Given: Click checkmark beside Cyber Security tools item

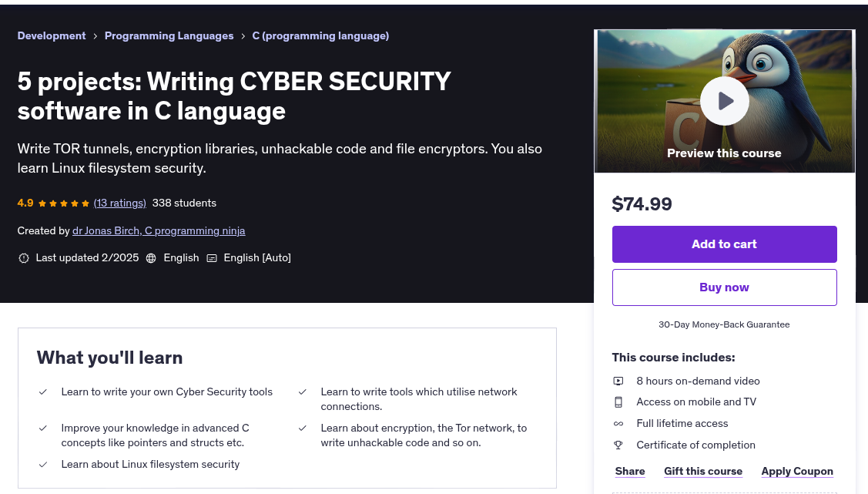Looking at the screenshot, I should [43, 392].
